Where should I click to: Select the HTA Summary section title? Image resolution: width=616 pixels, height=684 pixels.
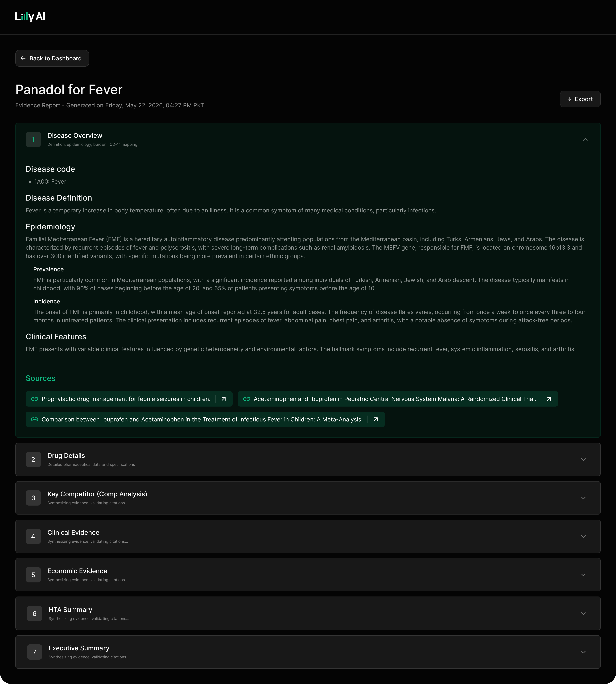[70, 610]
